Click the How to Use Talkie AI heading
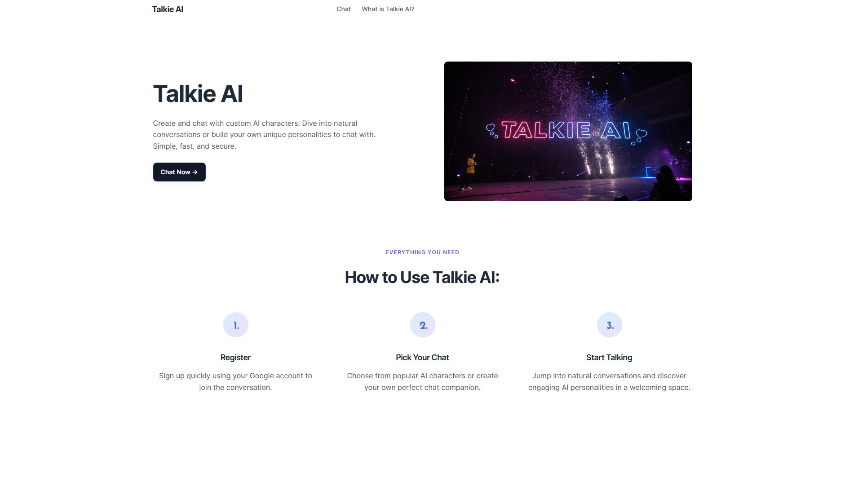845x504 pixels. pos(422,278)
